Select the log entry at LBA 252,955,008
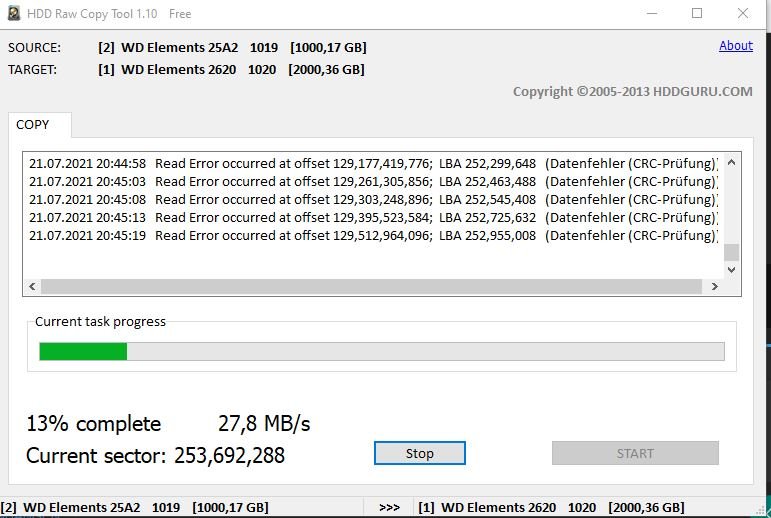 (373, 235)
